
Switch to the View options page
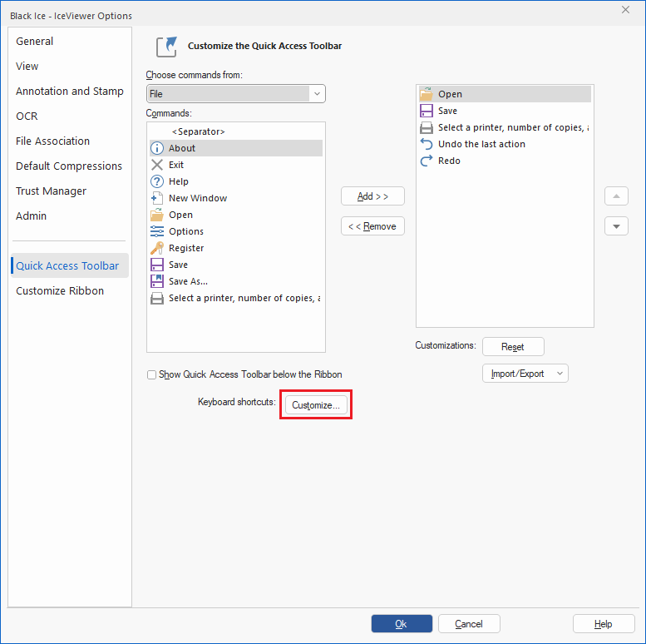[27, 67]
